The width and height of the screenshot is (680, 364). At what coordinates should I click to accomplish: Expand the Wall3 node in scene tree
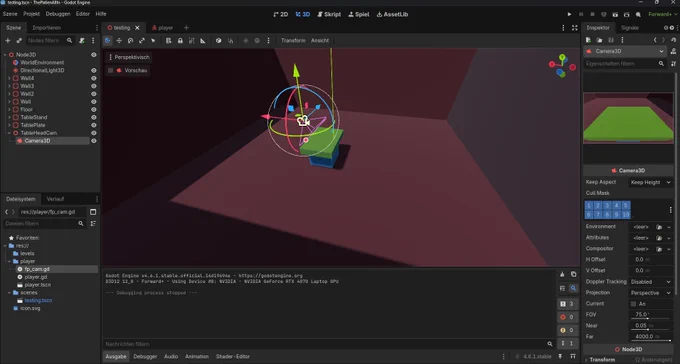pos(9,86)
